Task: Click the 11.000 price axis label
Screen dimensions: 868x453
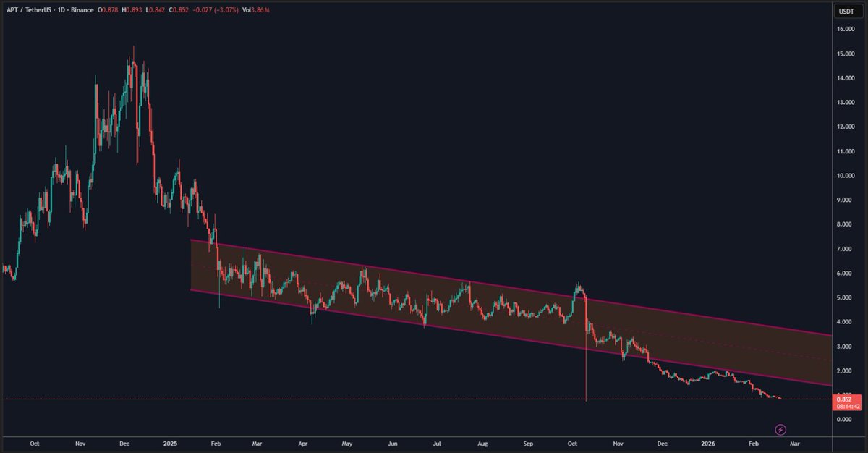Action: 846,152
